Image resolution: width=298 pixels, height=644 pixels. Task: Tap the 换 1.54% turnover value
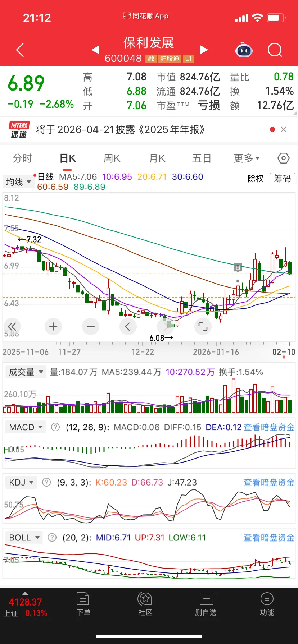point(262,91)
